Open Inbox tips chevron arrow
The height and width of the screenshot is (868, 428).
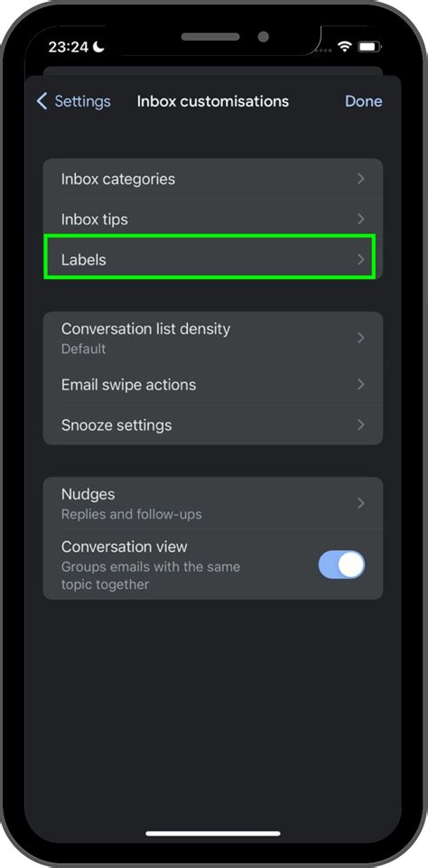(x=361, y=219)
